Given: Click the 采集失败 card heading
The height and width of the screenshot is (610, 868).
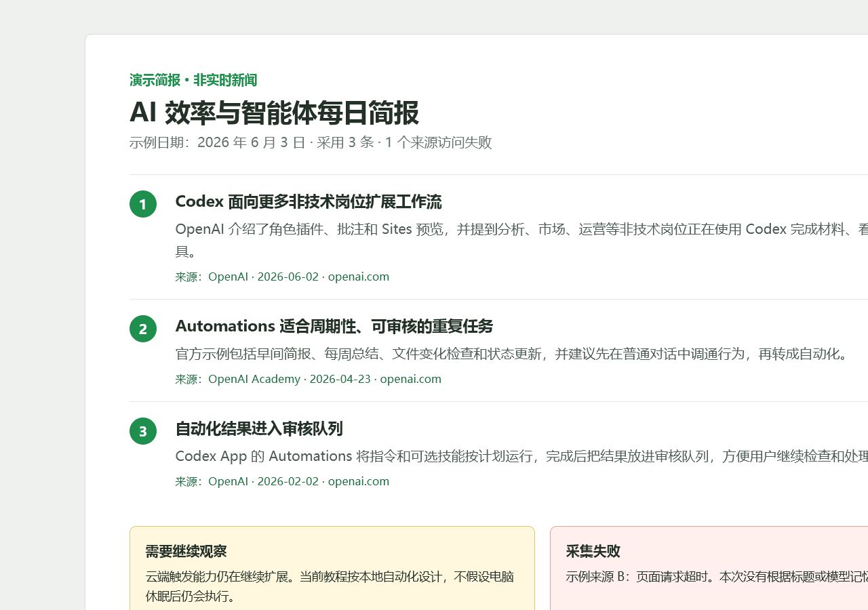Looking at the screenshot, I should (593, 552).
